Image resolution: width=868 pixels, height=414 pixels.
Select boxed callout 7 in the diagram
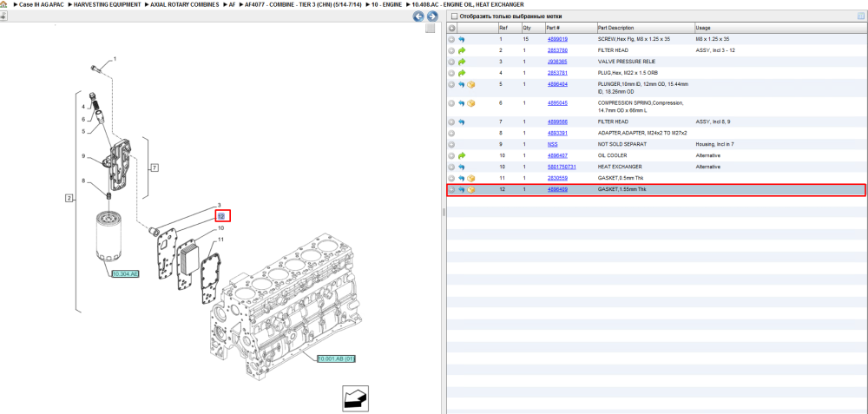[x=155, y=168]
